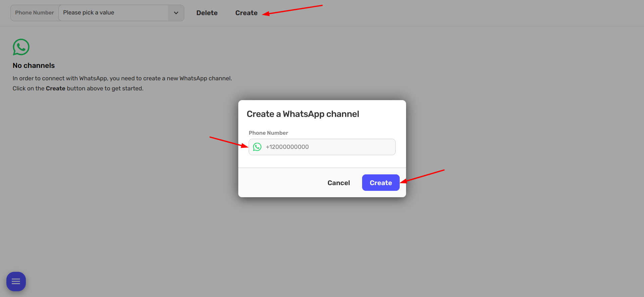644x297 pixels.
Task: Click the WhatsApp icon inside the phone field
Action: point(257,147)
